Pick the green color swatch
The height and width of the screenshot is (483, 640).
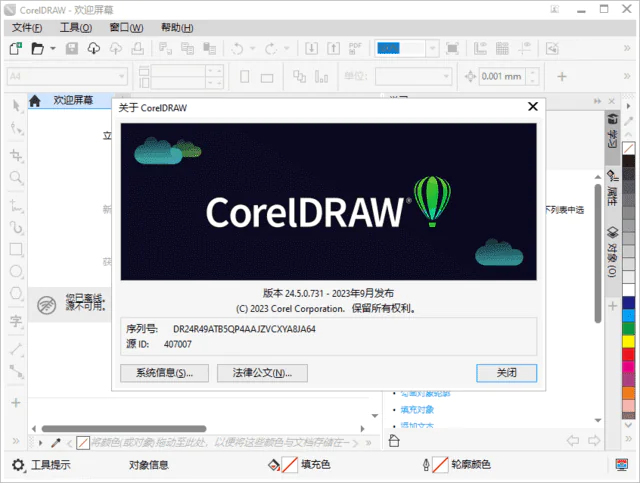click(629, 329)
